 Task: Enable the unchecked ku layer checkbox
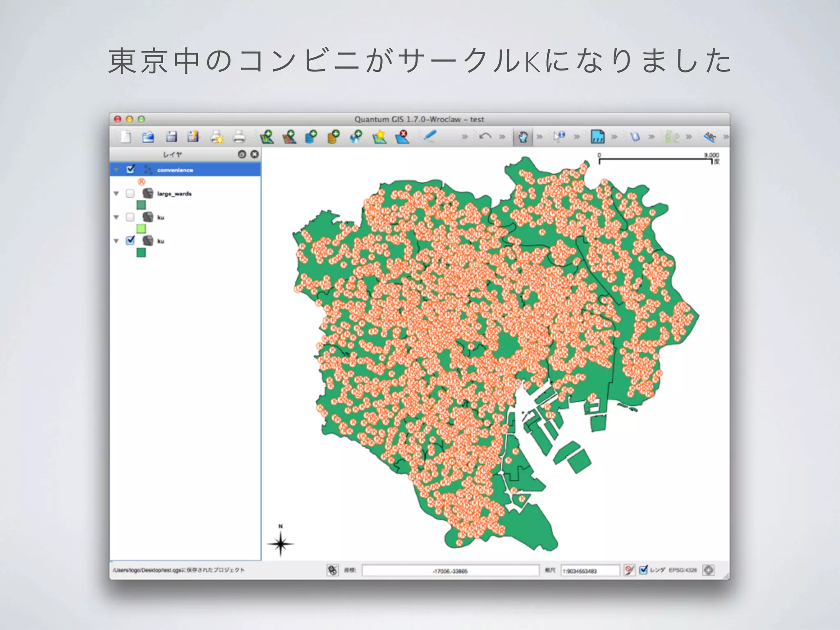click(130, 217)
